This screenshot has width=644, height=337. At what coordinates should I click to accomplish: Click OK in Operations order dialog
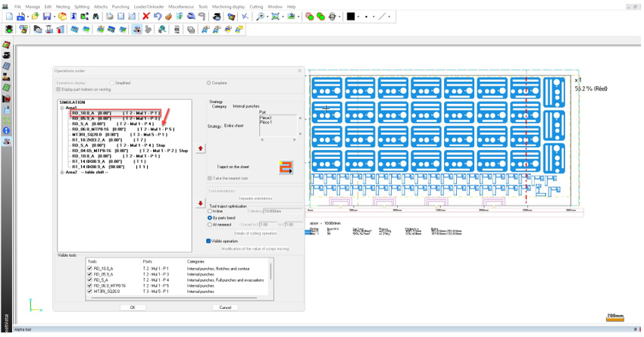(x=133, y=307)
